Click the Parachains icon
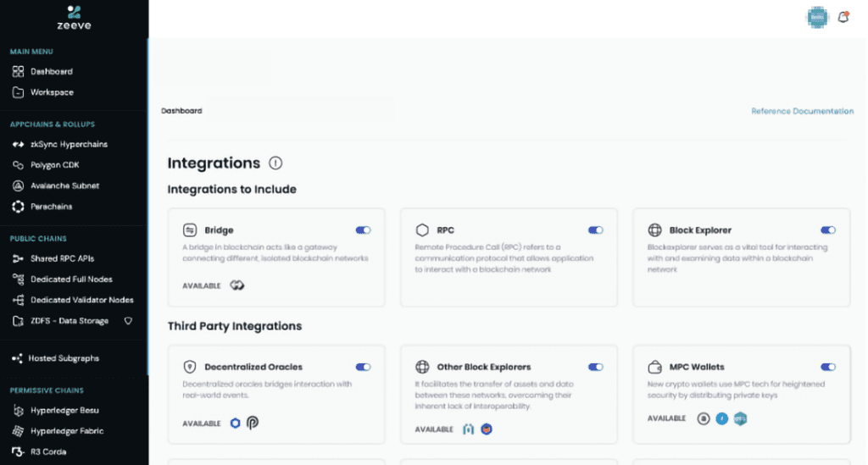 pos(19,206)
